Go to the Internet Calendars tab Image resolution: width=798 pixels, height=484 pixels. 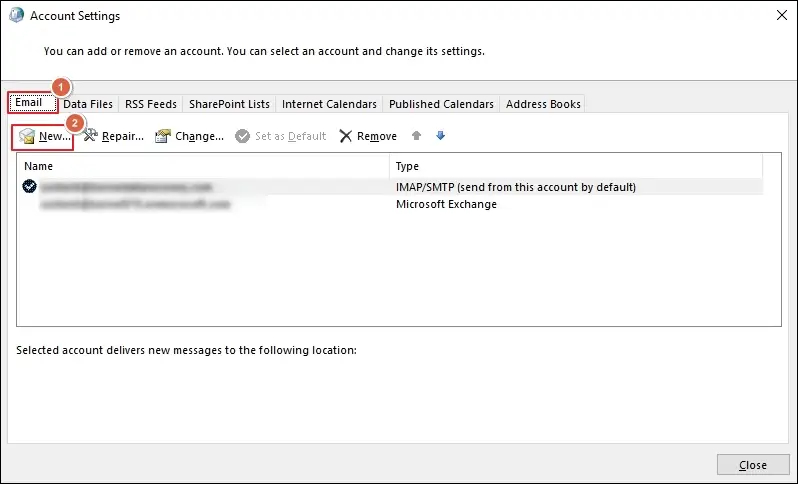pos(329,104)
